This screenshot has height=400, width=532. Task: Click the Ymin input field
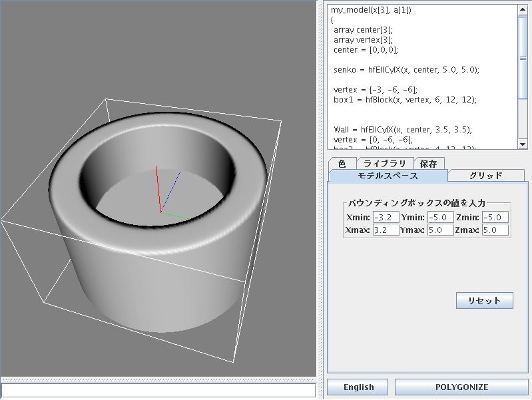[x=440, y=217]
